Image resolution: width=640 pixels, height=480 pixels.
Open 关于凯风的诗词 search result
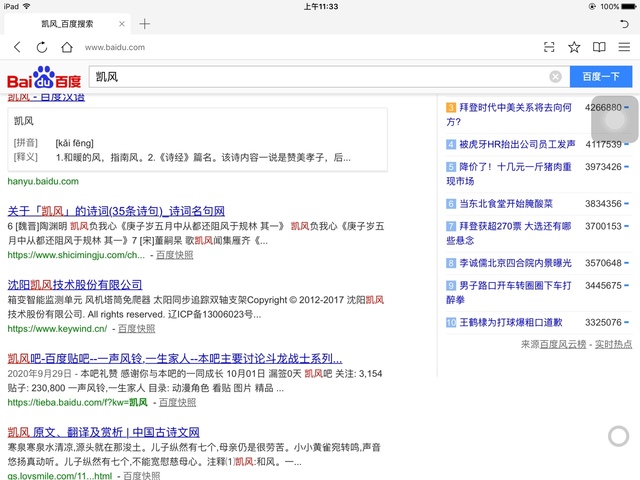(x=116, y=211)
